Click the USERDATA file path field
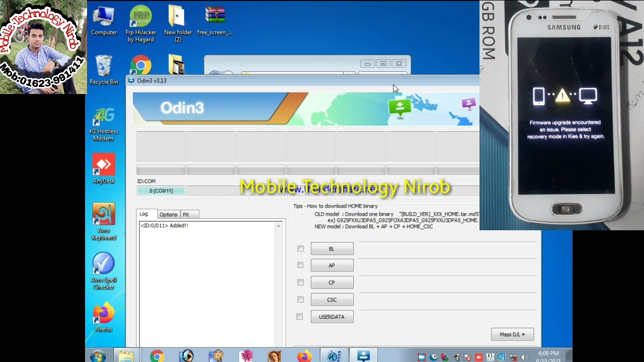 pos(448,317)
